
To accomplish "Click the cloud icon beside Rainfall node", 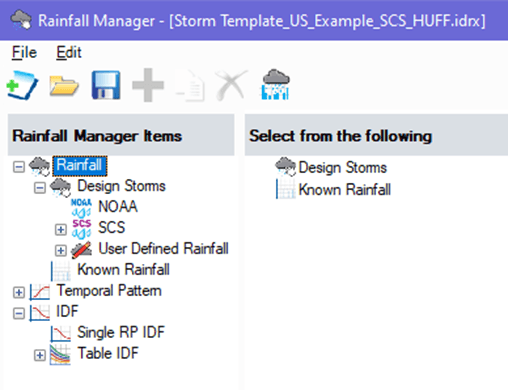I will 40,166.
